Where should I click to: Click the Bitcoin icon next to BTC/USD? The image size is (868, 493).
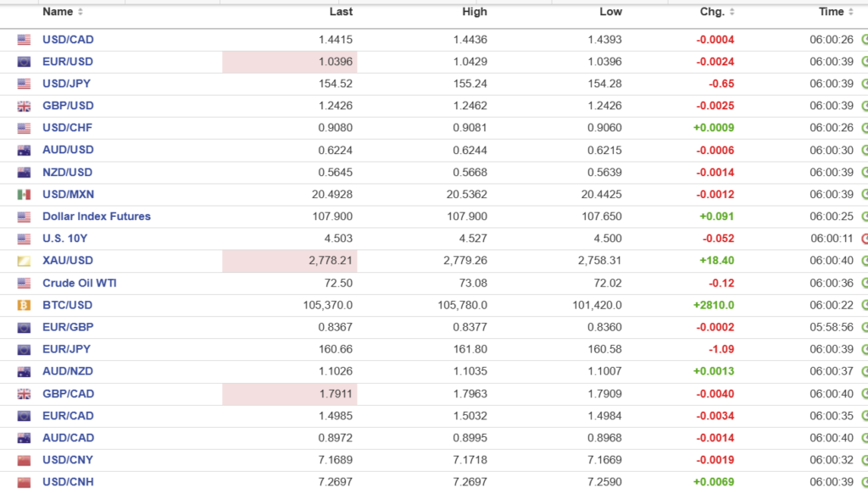[x=24, y=305]
